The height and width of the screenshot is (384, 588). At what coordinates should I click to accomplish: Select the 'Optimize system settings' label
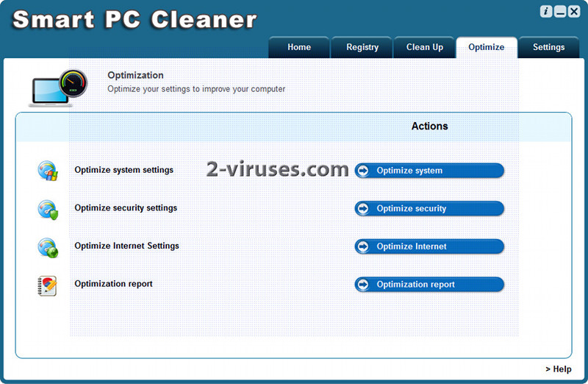point(123,170)
